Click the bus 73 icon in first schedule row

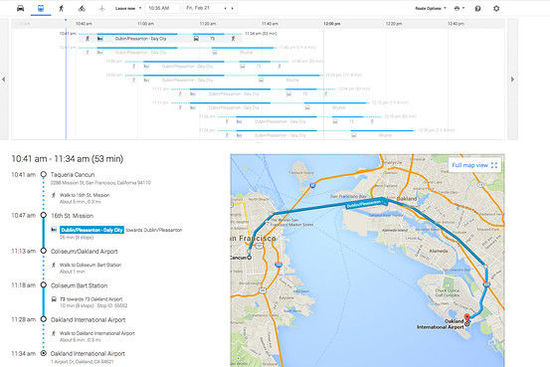[196, 39]
